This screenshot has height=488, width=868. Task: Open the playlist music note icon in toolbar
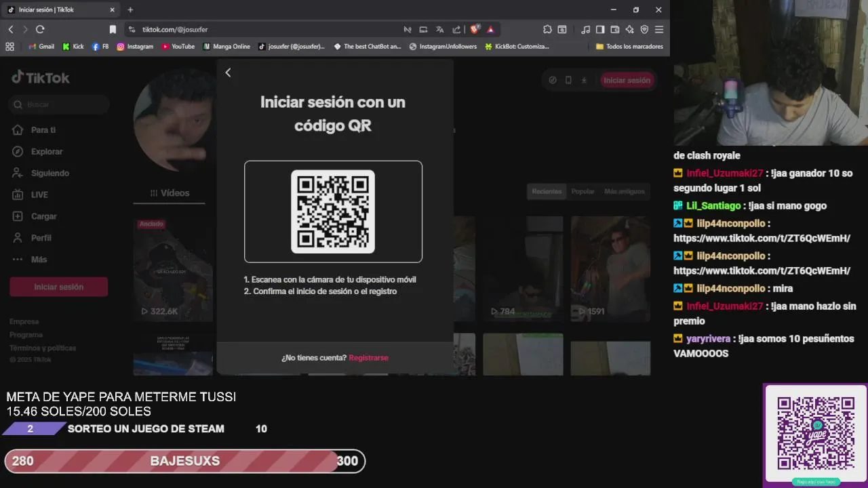[585, 29]
